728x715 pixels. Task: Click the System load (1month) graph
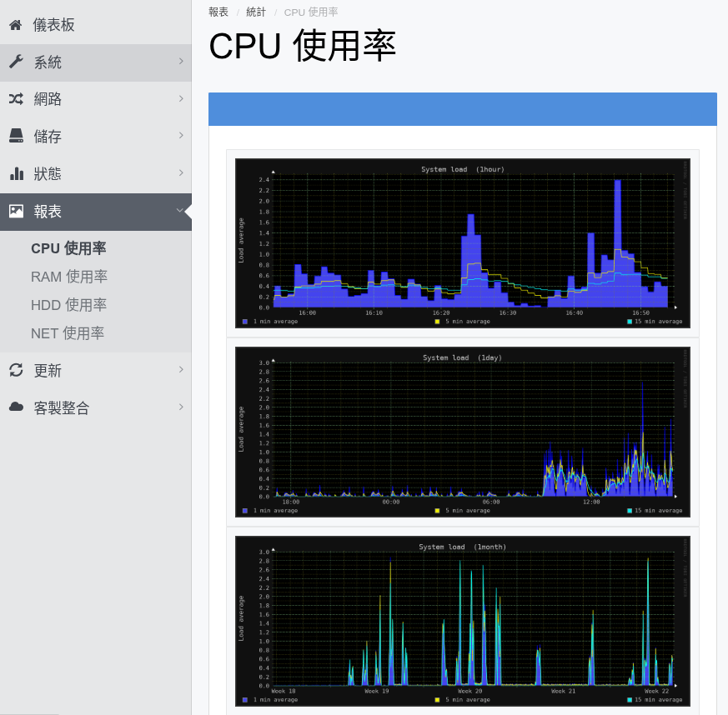[463, 621]
